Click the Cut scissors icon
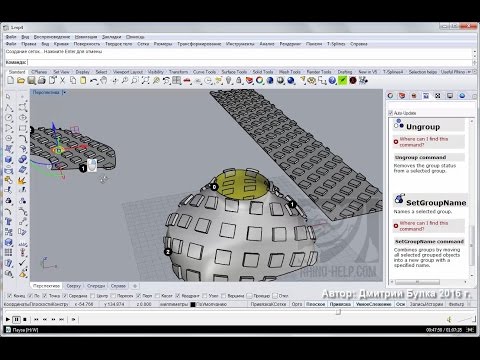 click(x=62, y=80)
